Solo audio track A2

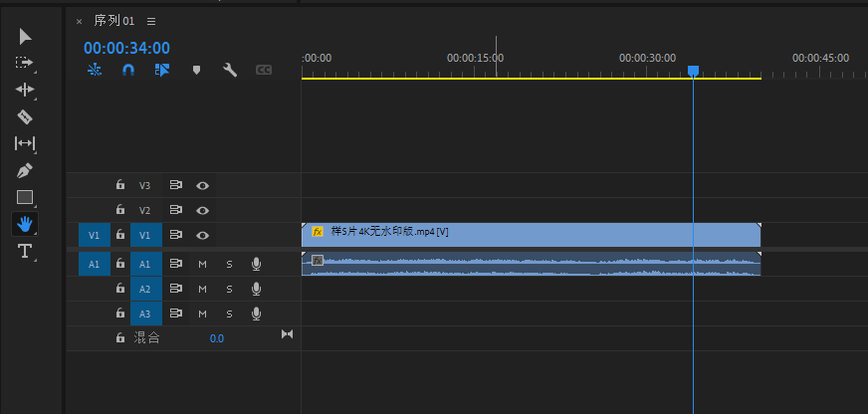[228, 289]
